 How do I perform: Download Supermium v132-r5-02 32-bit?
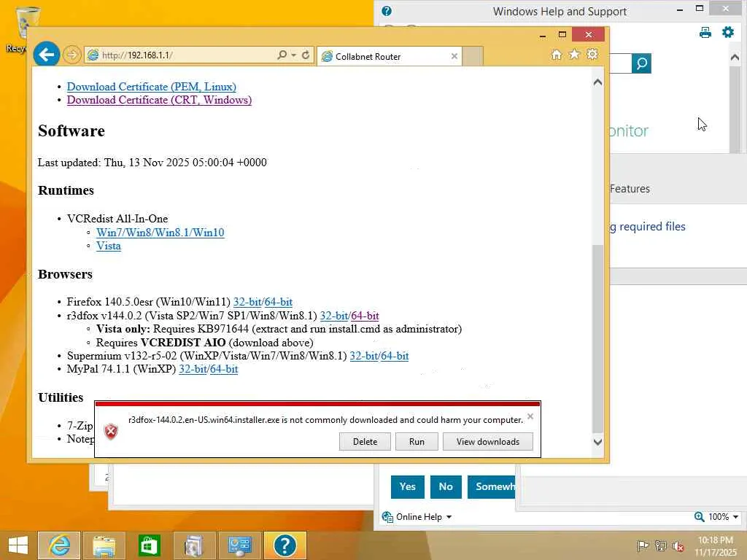364,356
